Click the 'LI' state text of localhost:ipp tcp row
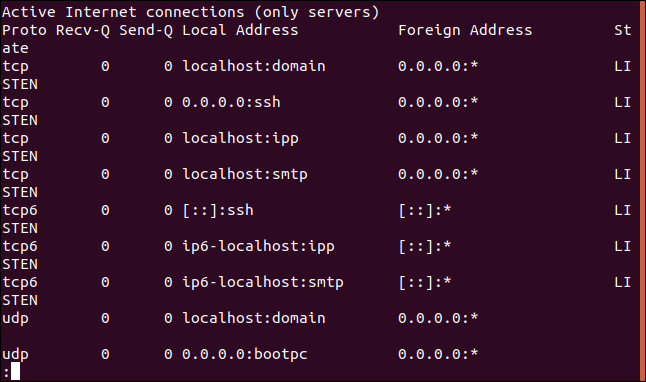This screenshot has width=646, height=382. 622,138
